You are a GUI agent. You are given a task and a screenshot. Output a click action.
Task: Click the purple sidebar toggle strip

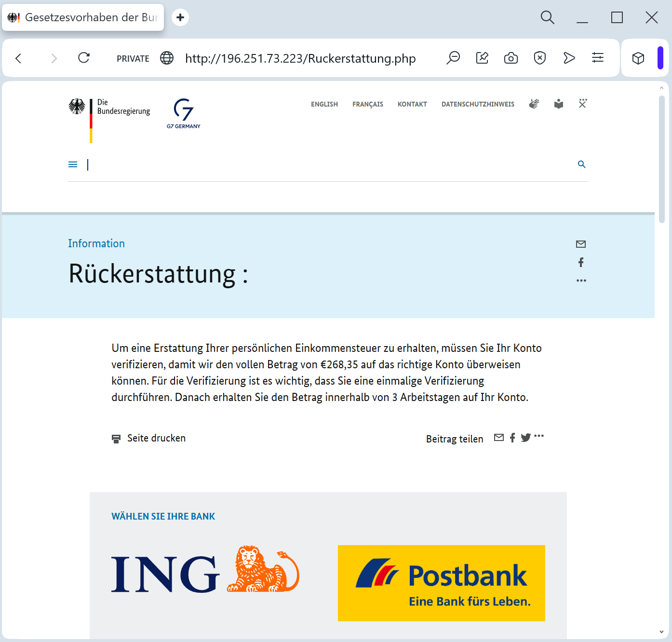click(660, 58)
